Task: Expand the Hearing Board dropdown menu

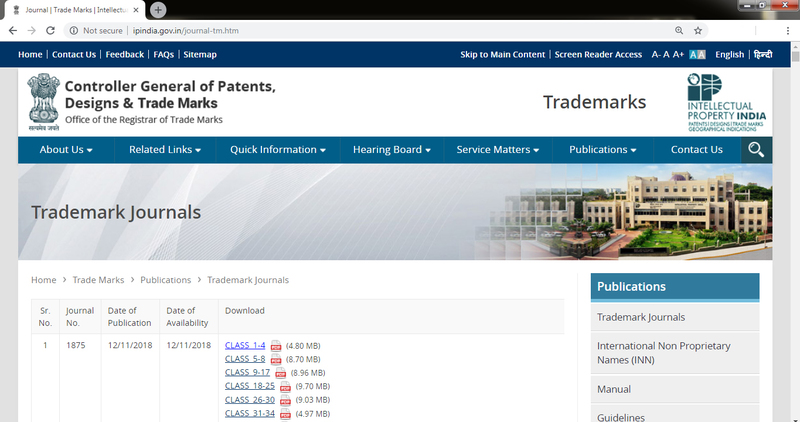Action: point(392,150)
